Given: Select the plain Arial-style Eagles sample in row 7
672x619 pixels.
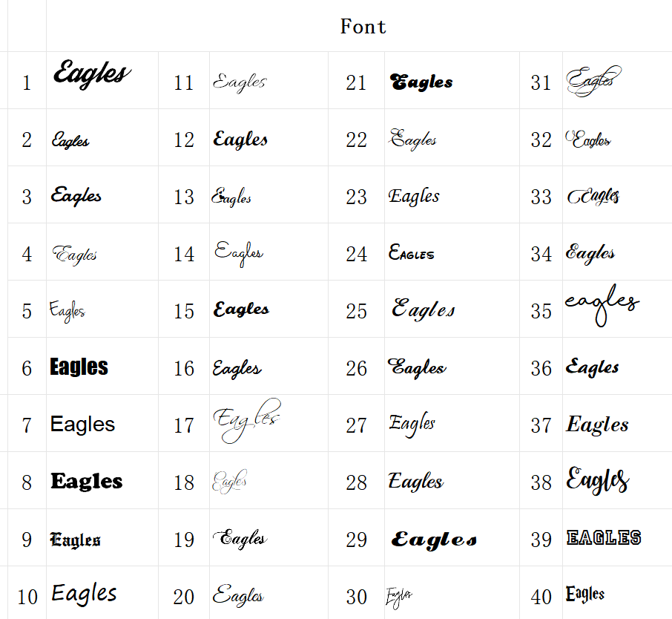Looking at the screenshot, I should 82,425.
